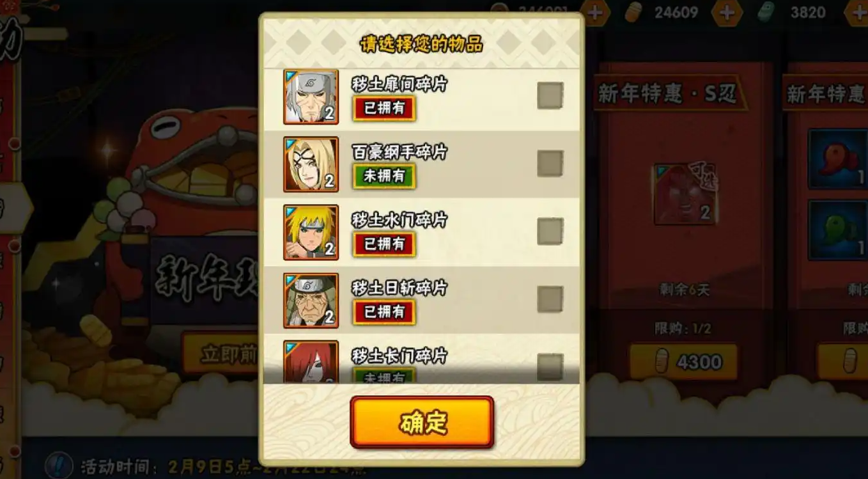Click the 未拥有 badge under 百豪纲手碎片
This screenshot has width=868, height=479.
point(384,176)
